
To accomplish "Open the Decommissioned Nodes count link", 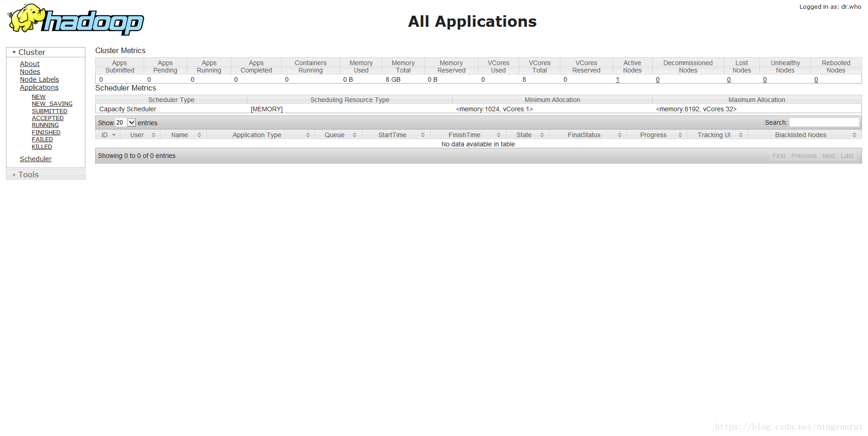I will click(x=658, y=79).
